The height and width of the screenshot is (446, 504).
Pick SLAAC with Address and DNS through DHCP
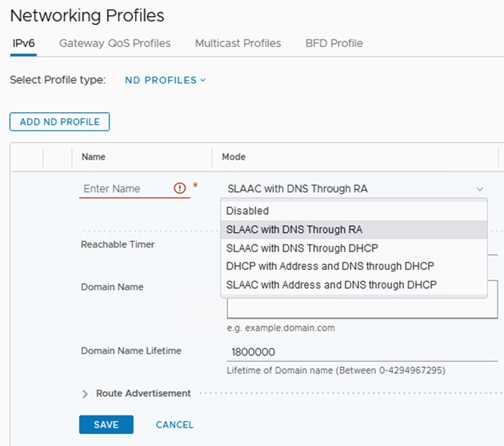click(331, 284)
